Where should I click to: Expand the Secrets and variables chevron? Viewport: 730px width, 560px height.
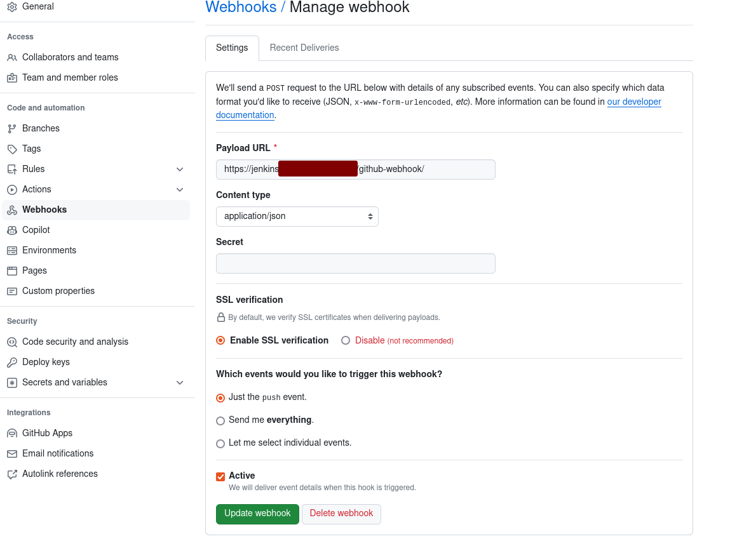pyautogui.click(x=180, y=383)
